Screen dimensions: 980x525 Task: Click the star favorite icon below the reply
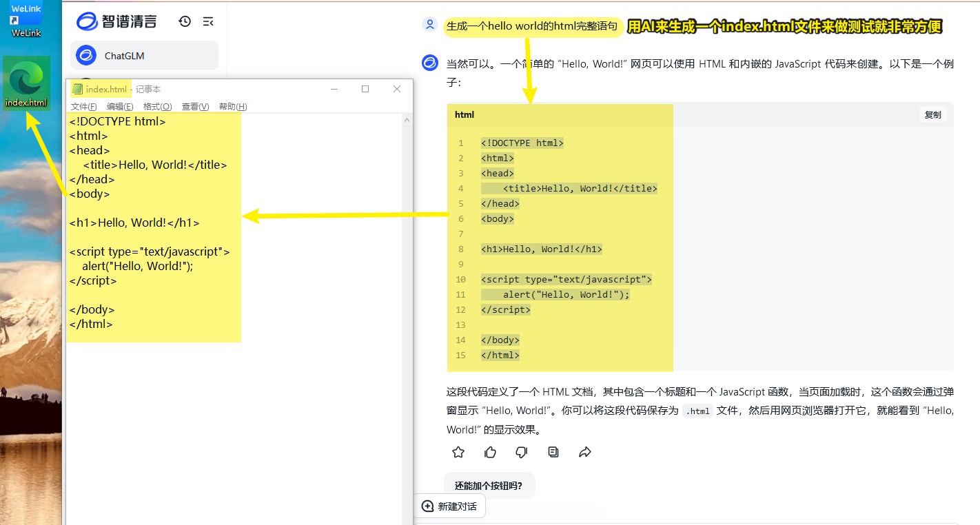pyautogui.click(x=458, y=452)
